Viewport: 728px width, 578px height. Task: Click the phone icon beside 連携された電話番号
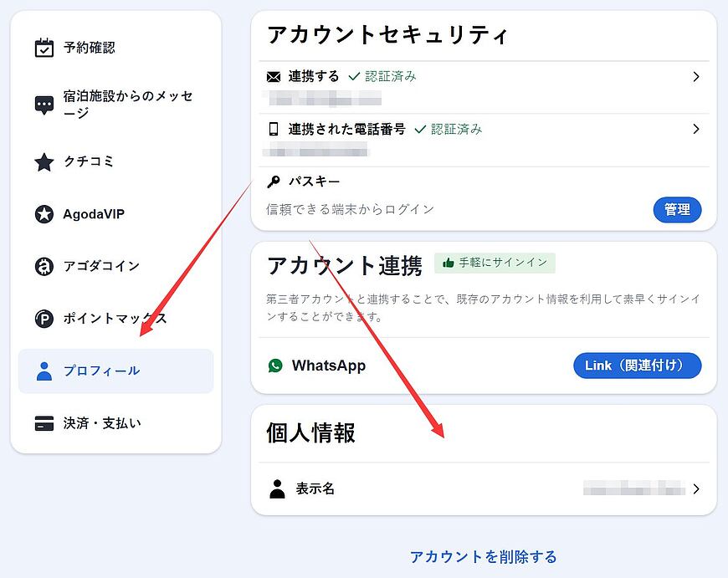(274, 129)
